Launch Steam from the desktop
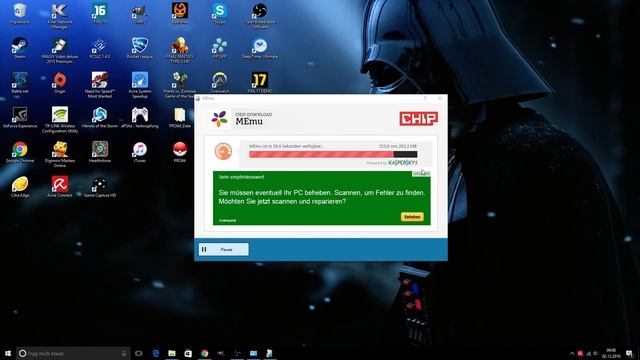This screenshot has height=360, width=640. pyautogui.click(x=19, y=48)
